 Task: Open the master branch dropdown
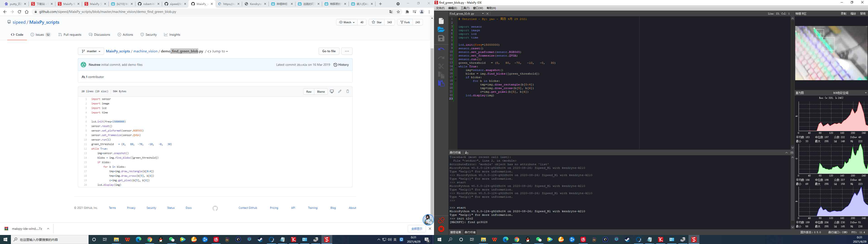coord(91,51)
